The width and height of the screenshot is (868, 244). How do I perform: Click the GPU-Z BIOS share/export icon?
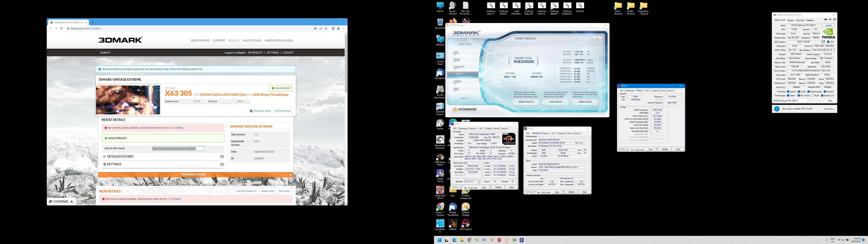tap(823, 42)
